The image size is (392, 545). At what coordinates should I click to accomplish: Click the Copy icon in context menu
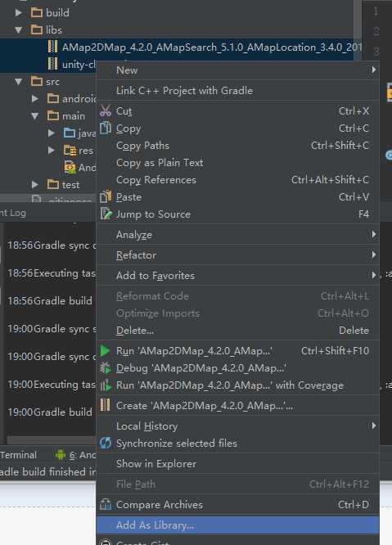(x=106, y=128)
